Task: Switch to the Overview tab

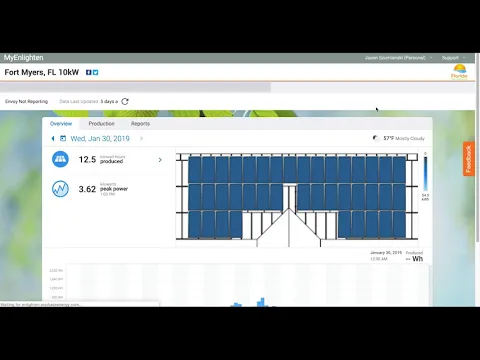Action: pyautogui.click(x=61, y=124)
